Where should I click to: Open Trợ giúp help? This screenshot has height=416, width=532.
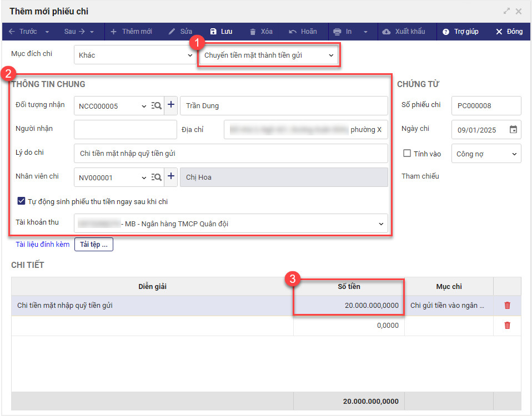point(460,32)
